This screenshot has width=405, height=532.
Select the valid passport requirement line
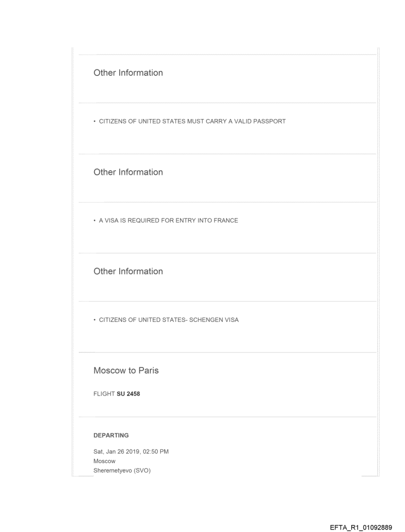pos(192,121)
